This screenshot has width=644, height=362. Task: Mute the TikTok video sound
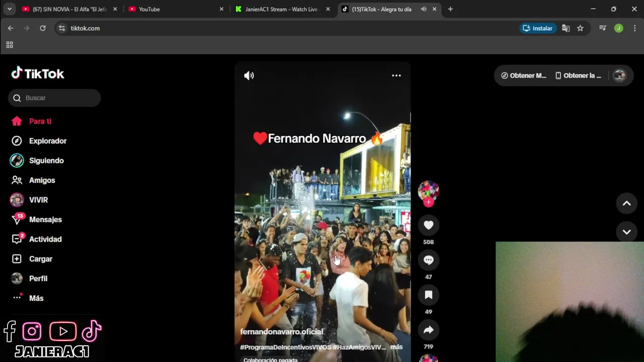coord(249,75)
